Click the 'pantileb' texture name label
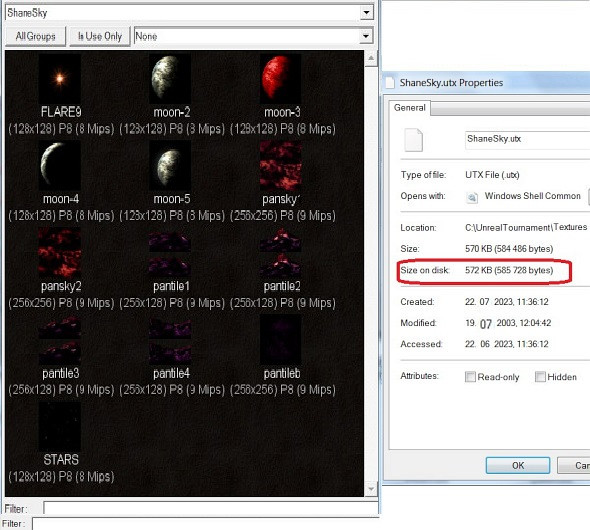590x530 pixels. [x=282, y=373]
